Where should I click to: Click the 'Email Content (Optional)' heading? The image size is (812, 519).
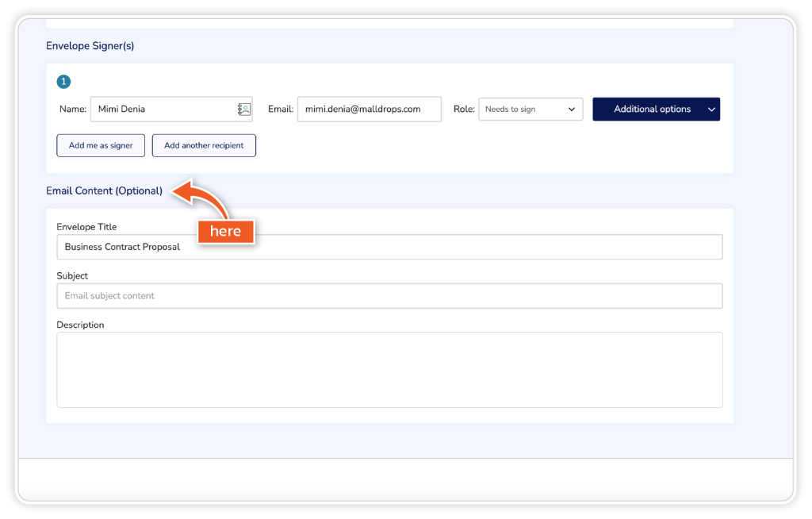[x=104, y=191]
